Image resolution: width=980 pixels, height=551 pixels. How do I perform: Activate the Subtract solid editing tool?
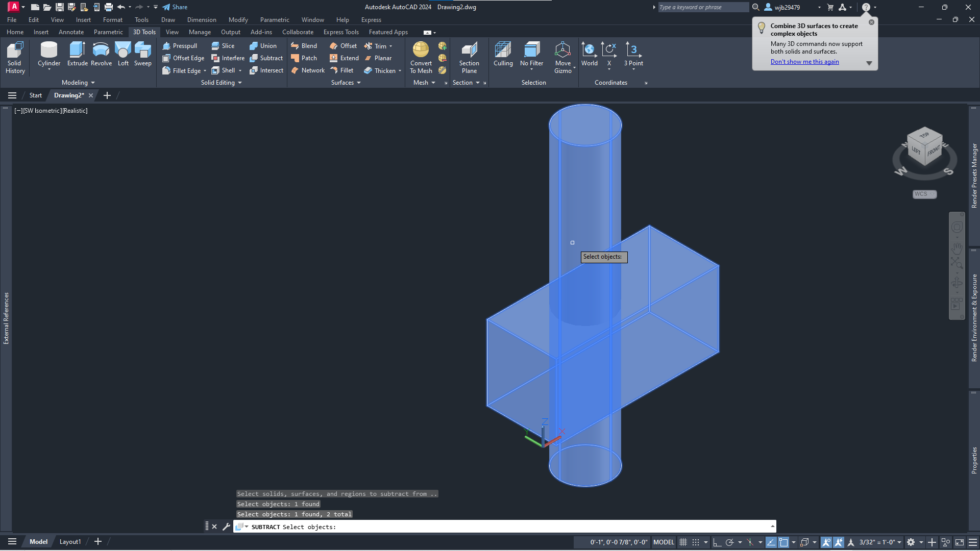266,58
